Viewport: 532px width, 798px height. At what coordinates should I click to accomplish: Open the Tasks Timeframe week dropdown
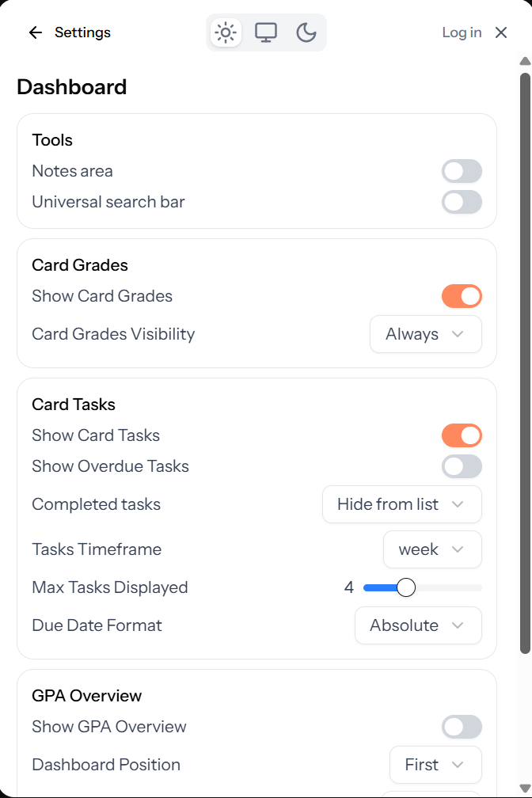pos(432,549)
